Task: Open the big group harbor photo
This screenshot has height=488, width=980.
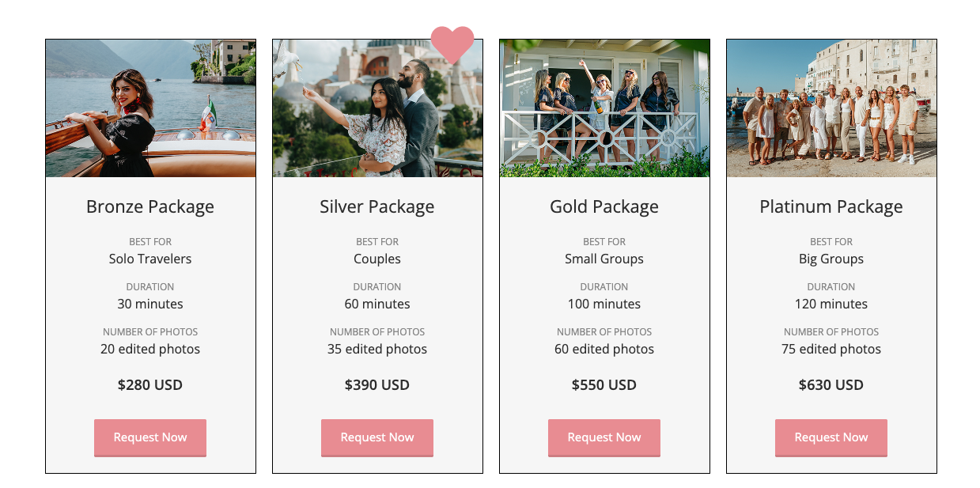Action: click(831, 108)
